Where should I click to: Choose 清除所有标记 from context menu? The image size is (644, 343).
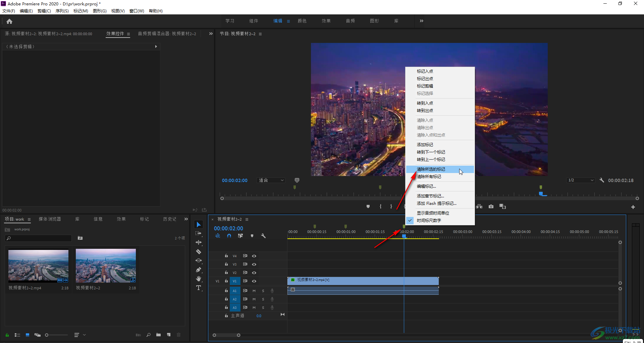click(440, 177)
